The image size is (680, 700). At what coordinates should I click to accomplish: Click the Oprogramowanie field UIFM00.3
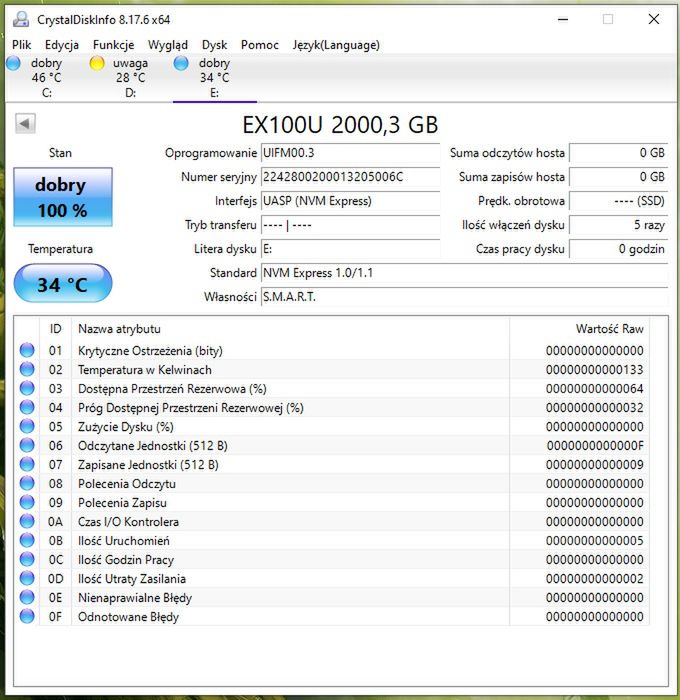click(350, 153)
